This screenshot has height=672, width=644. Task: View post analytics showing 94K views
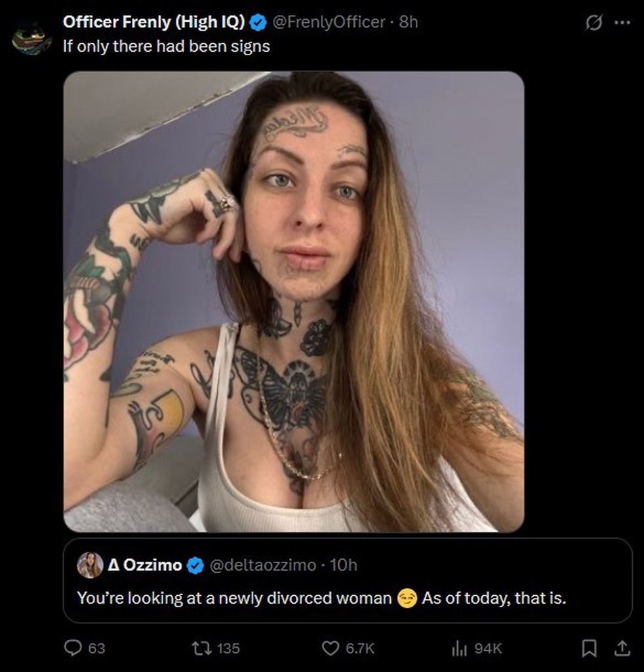pos(459,648)
